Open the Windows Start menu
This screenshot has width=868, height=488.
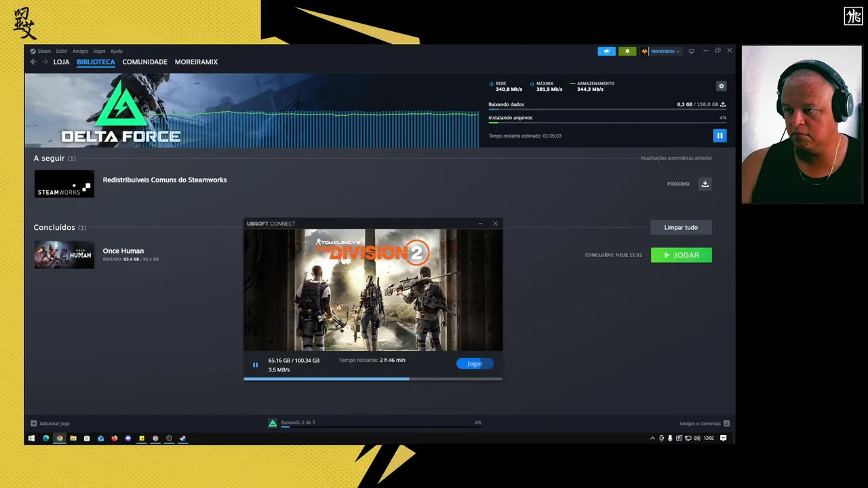click(31, 438)
